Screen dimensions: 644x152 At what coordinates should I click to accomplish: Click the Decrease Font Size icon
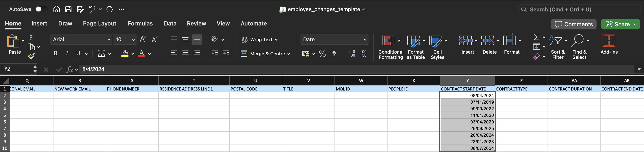(x=155, y=39)
